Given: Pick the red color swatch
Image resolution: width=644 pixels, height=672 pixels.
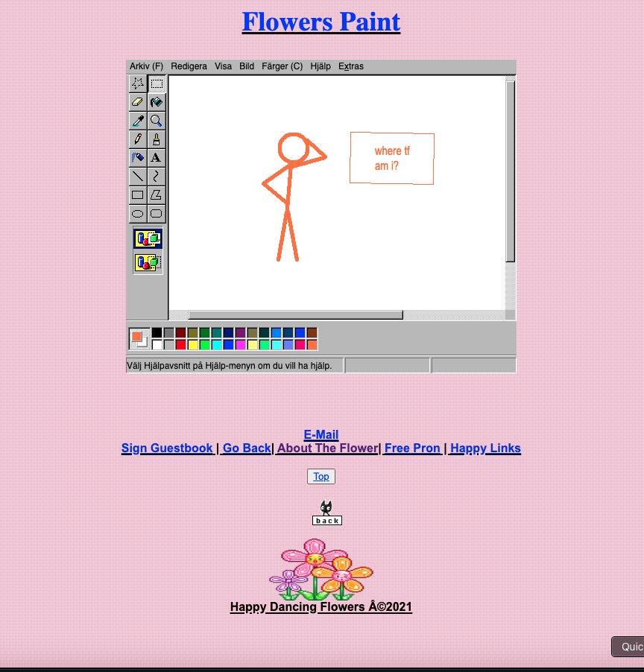Looking at the screenshot, I should pos(181,345).
